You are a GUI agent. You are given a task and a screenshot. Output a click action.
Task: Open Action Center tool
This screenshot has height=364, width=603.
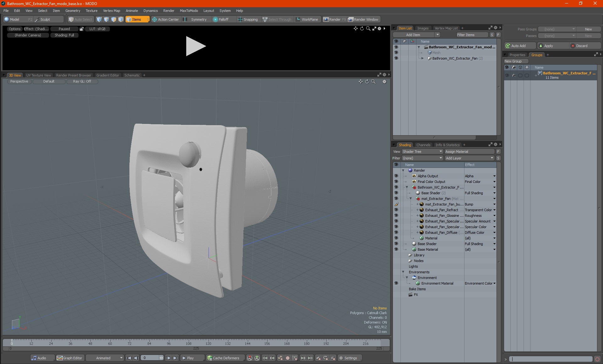pos(166,19)
